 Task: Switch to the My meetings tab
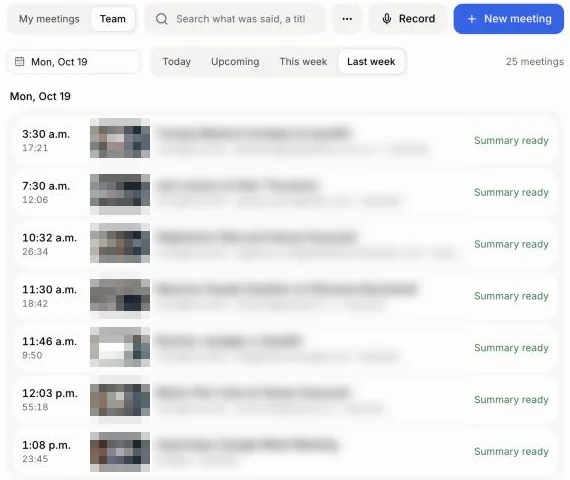(x=49, y=19)
